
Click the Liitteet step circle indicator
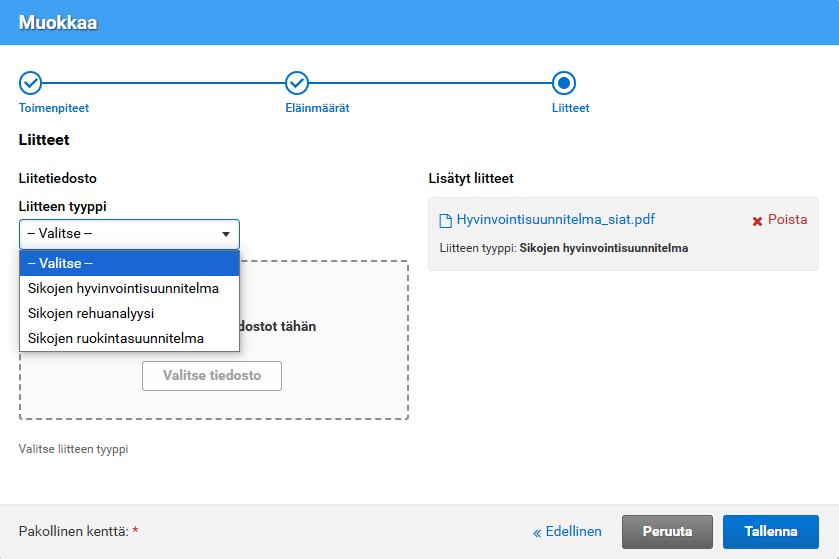pos(564,83)
